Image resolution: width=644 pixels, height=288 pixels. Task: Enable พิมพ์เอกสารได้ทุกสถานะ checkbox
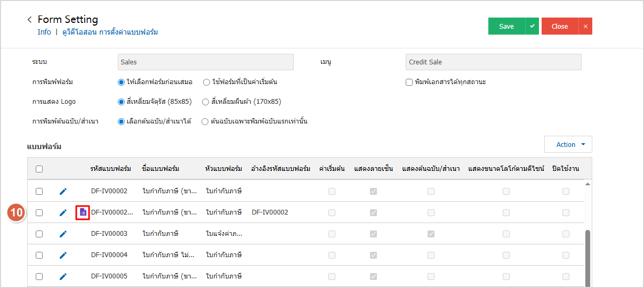[409, 82]
